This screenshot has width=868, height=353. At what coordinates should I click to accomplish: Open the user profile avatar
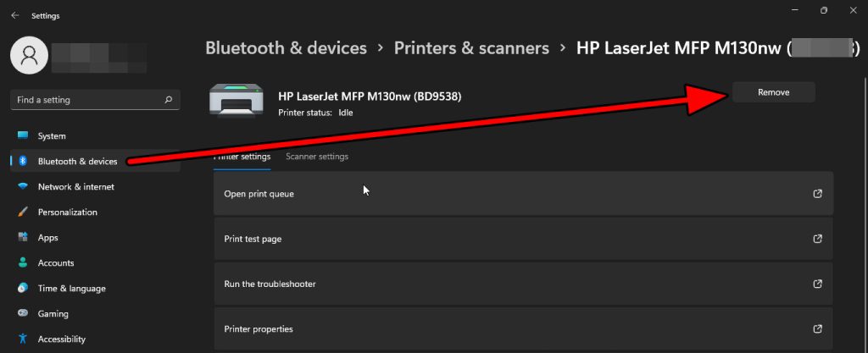click(x=30, y=55)
